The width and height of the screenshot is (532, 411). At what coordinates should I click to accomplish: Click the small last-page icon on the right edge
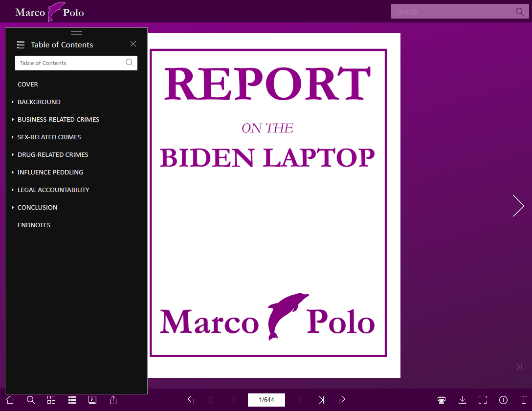tap(519, 366)
